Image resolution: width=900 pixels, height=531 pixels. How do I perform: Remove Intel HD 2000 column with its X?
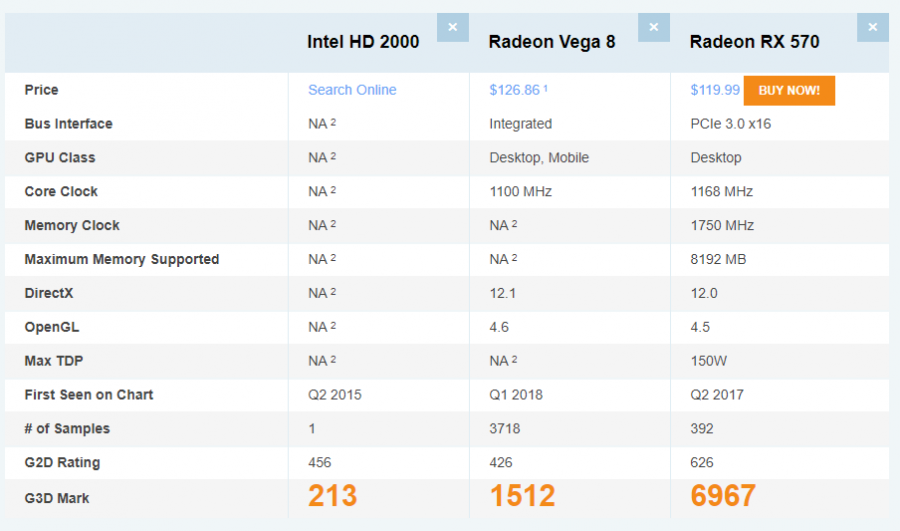[452, 27]
